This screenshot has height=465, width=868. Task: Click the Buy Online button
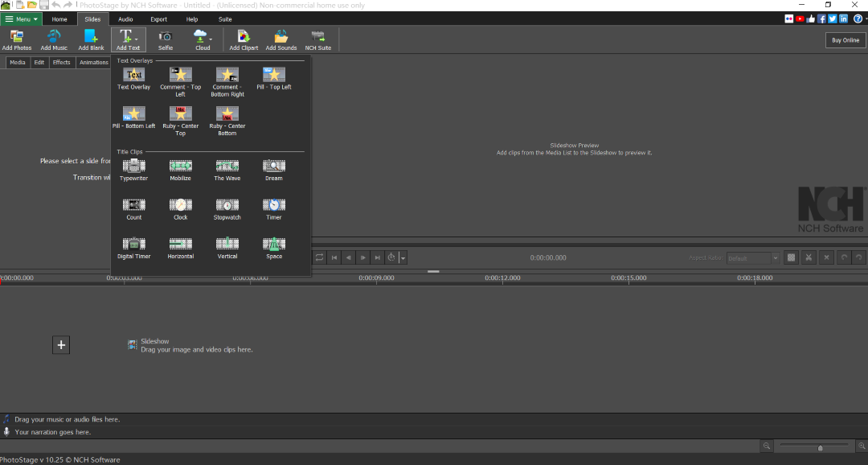(845, 40)
